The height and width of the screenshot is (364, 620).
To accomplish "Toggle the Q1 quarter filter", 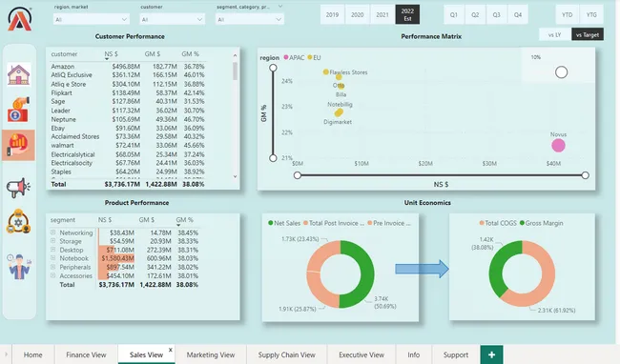I will (x=453, y=14).
